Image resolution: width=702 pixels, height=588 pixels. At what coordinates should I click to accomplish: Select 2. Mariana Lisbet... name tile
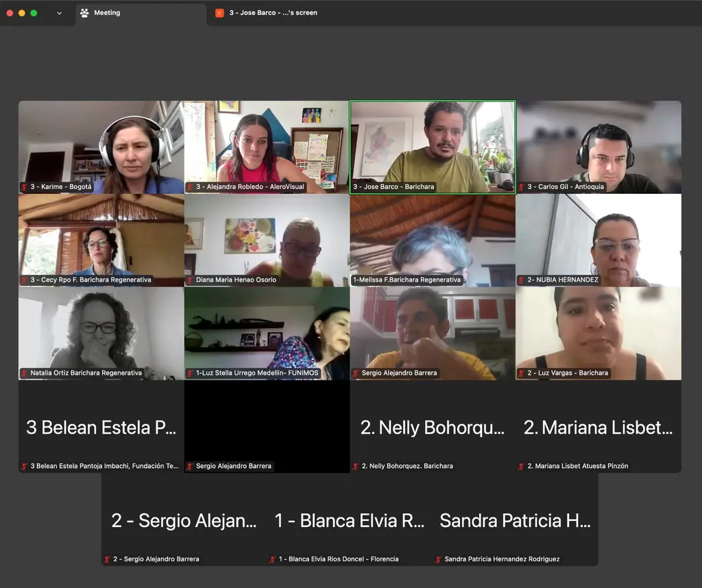[598, 426]
